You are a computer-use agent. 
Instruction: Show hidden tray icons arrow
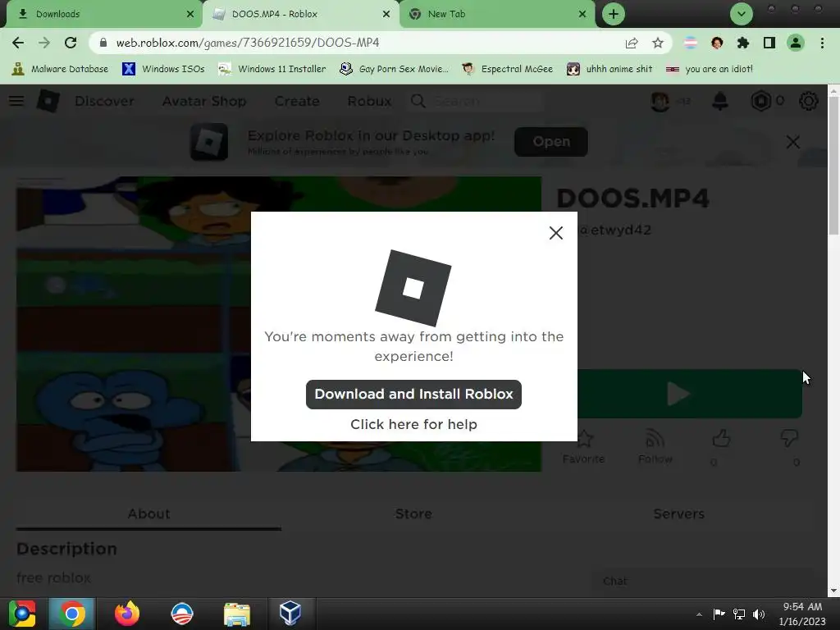[x=699, y=614]
